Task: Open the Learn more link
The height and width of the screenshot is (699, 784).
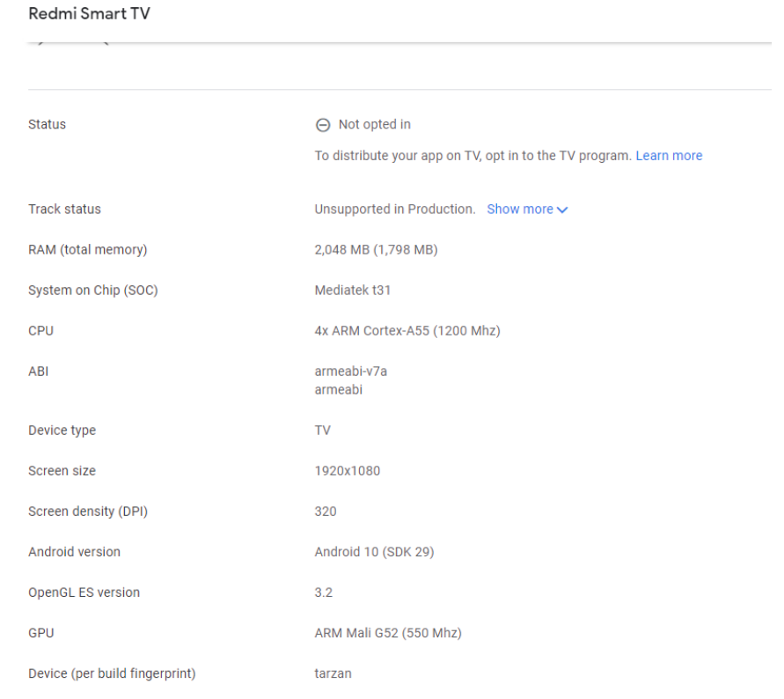Action: [669, 156]
